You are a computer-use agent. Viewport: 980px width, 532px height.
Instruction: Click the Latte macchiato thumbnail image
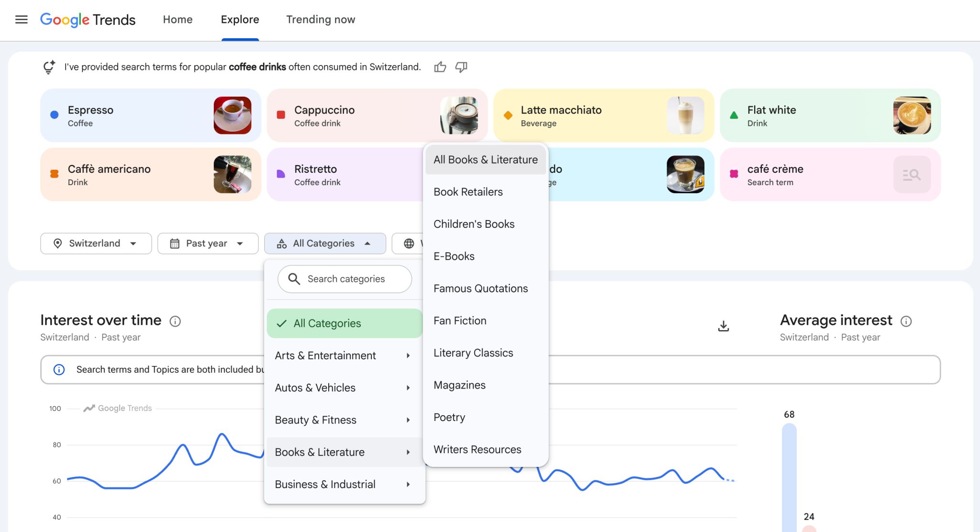(x=686, y=115)
